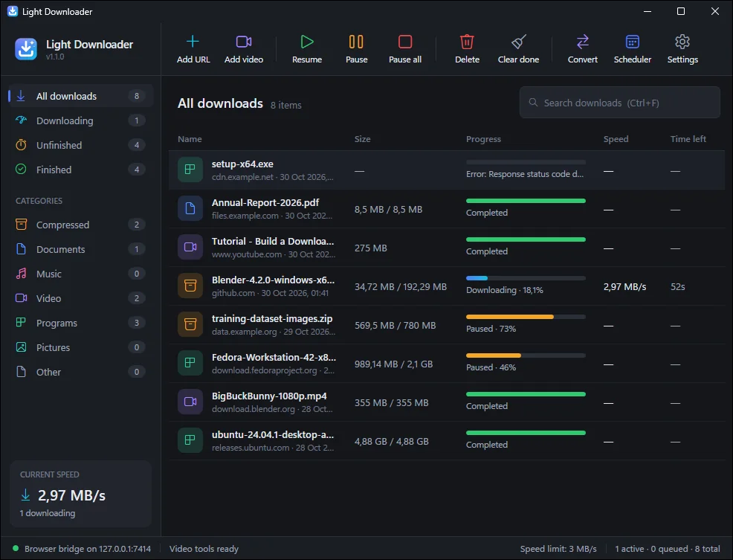This screenshot has width=733, height=560.
Task: Select the Music category
Action: [x=81, y=274]
